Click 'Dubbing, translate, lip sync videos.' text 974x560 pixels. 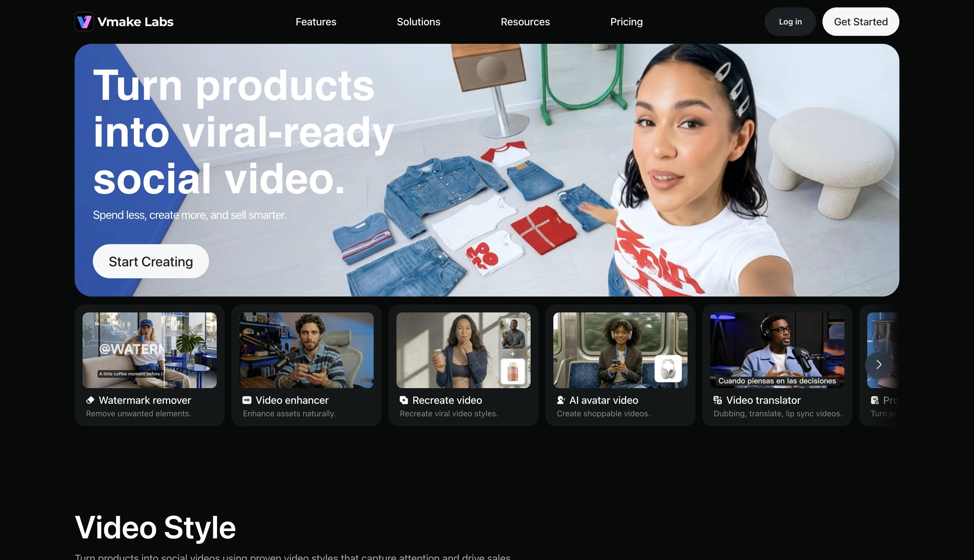click(777, 413)
